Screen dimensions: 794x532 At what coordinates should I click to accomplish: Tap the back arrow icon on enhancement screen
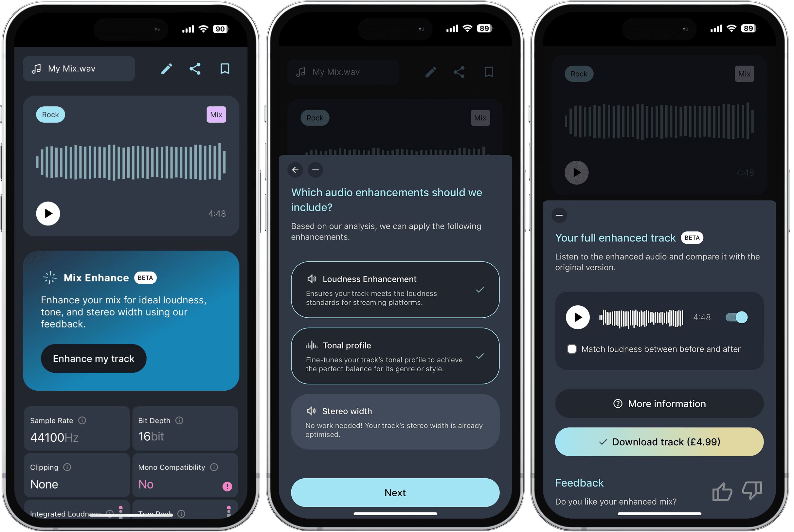(x=296, y=170)
